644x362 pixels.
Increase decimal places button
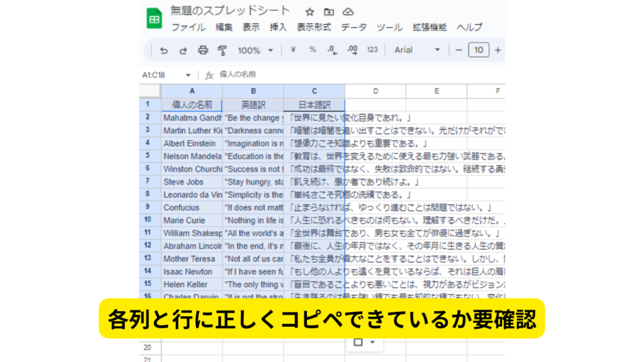352,50
